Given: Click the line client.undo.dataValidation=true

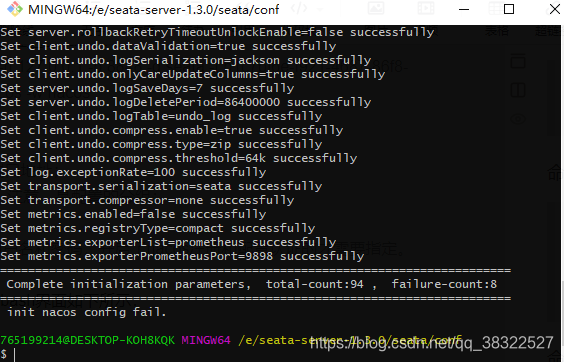Looking at the screenshot, I should (x=168, y=46).
